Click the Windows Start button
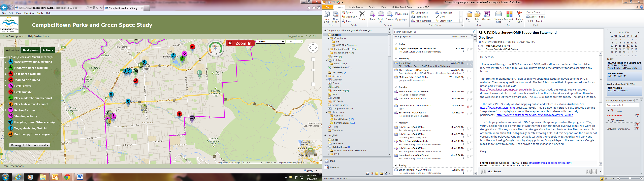This screenshot has width=644, height=181. pos(5,177)
